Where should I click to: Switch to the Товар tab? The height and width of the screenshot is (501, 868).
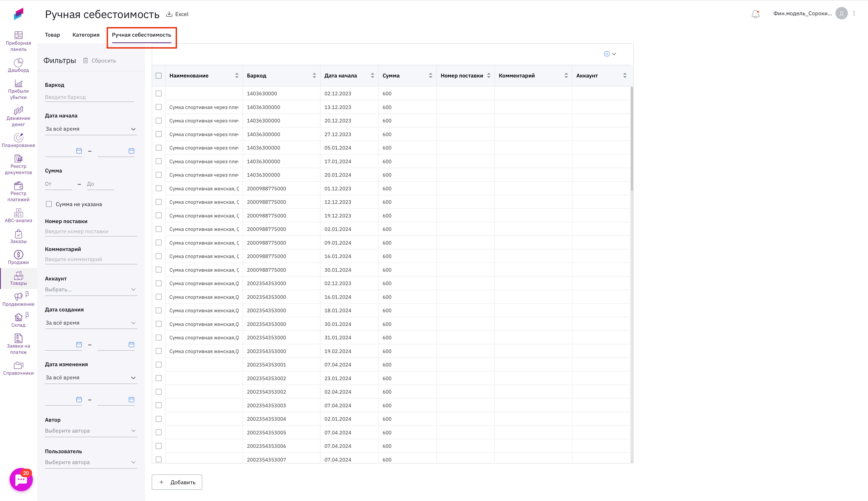(52, 35)
